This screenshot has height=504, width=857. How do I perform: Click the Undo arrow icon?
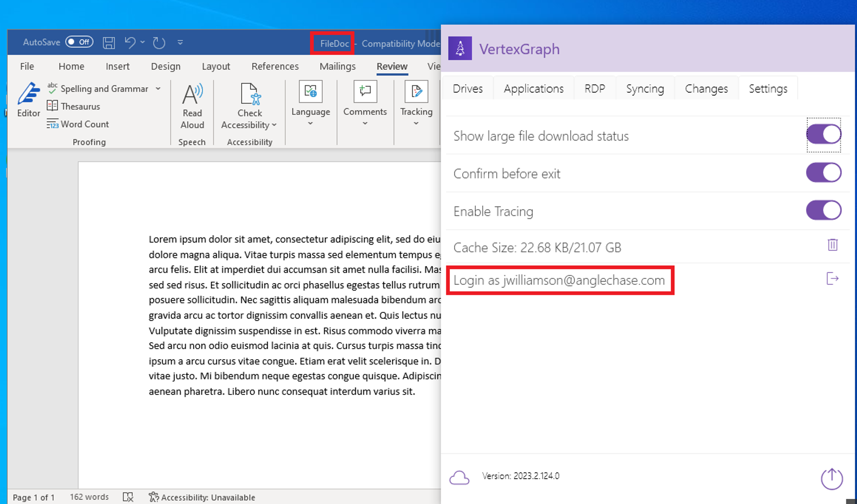point(130,42)
